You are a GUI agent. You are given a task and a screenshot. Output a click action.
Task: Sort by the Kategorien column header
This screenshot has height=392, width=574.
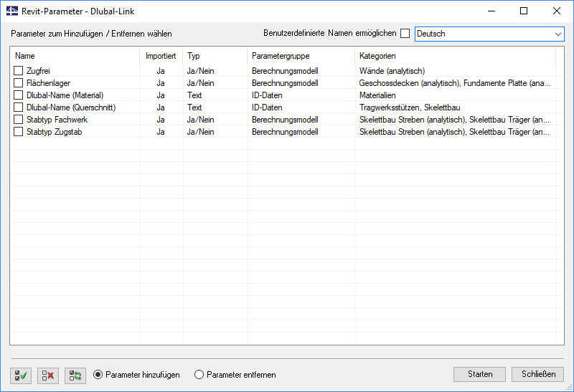tap(456, 56)
